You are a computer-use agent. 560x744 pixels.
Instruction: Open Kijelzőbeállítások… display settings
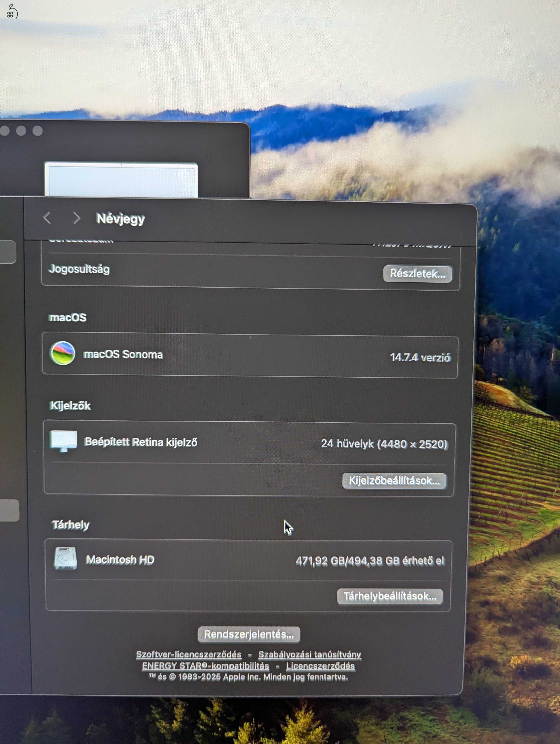pyautogui.click(x=394, y=481)
